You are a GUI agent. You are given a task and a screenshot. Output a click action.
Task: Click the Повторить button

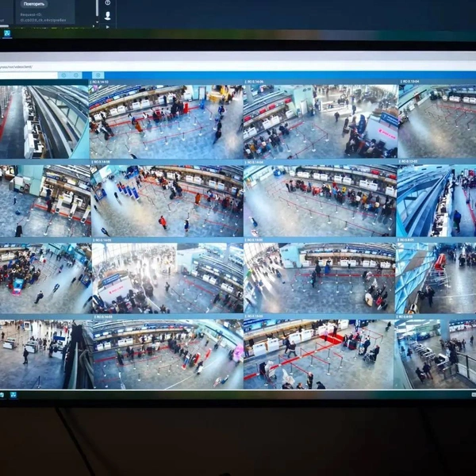(x=34, y=4)
